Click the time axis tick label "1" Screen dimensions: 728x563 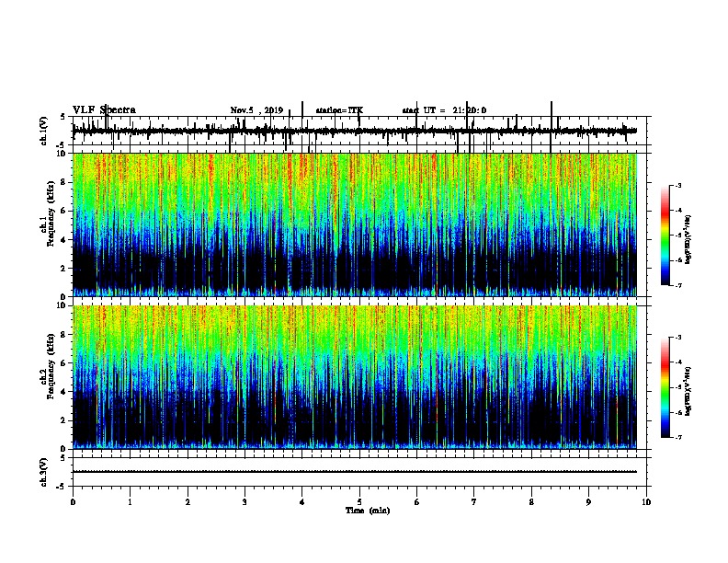pos(130,502)
